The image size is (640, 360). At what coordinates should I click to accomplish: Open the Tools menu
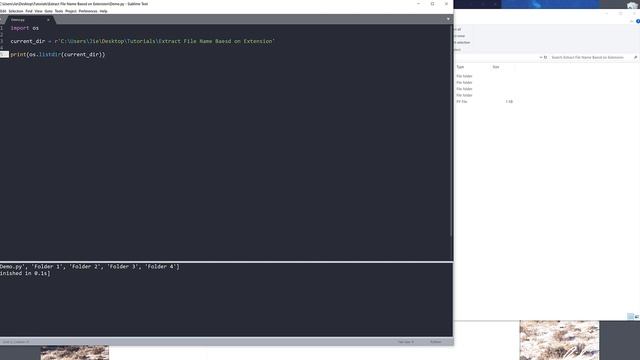(x=59, y=11)
